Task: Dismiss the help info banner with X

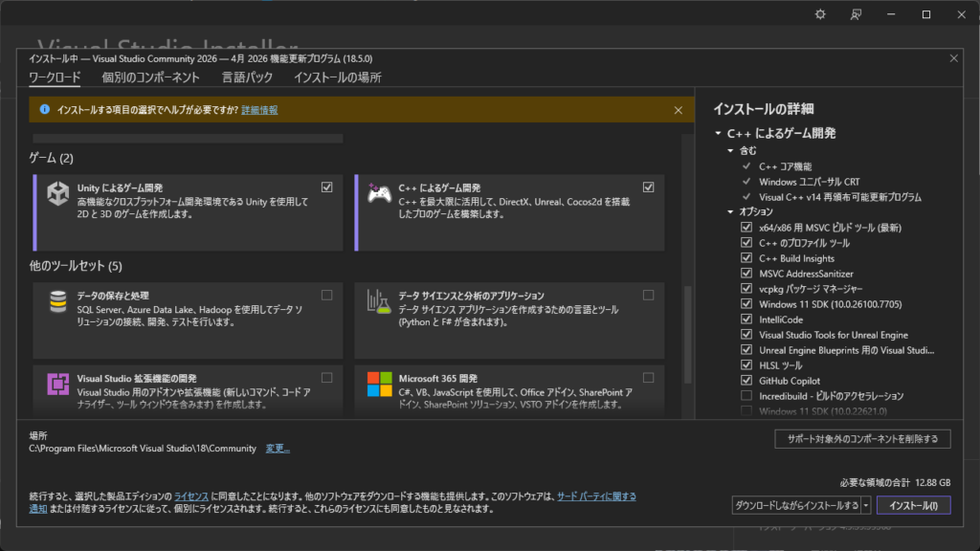Action: click(x=679, y=110)
